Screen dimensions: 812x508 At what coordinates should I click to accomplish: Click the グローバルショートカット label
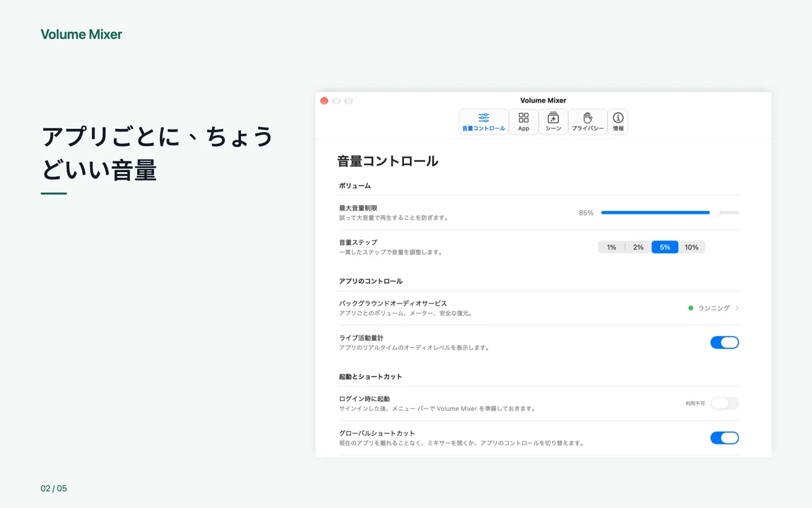click(377, 433)
